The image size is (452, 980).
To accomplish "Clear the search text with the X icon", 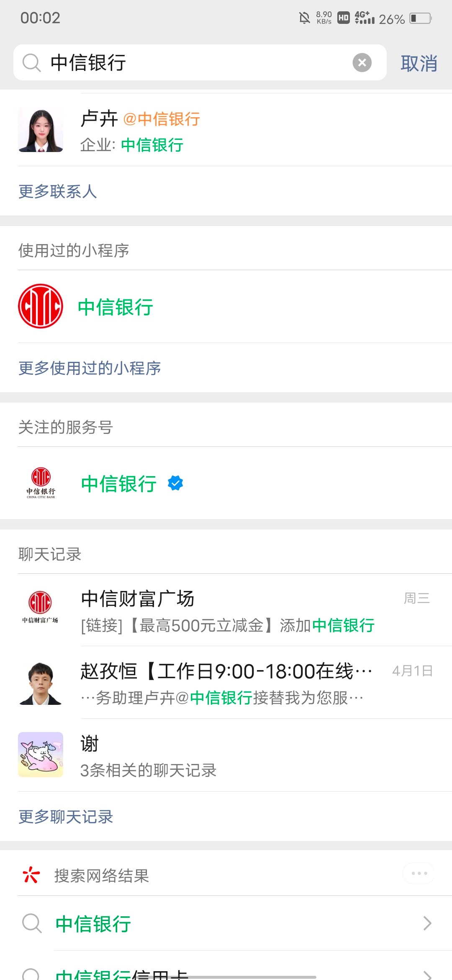I will [x=362, y=63].
